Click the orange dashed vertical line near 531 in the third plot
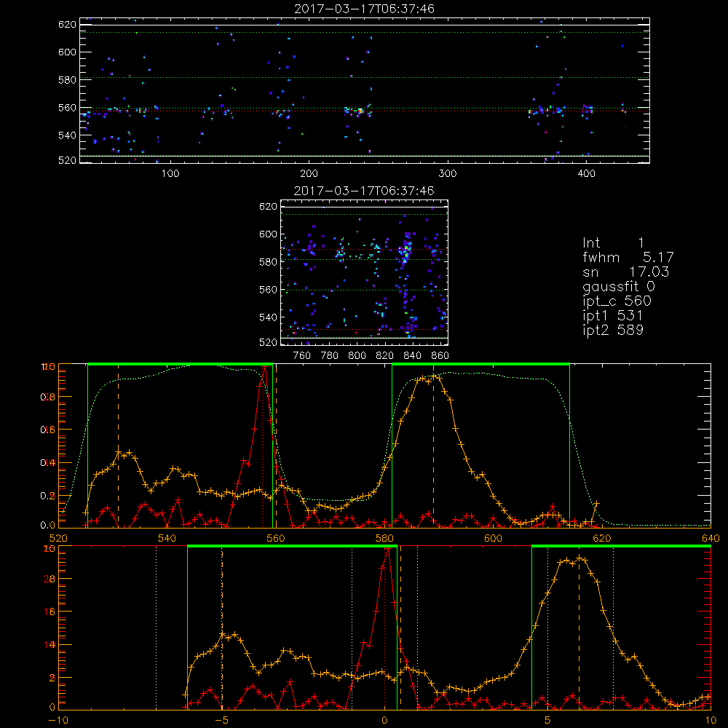The width and height of the screenshot is (728, 728). coord(118,445)
